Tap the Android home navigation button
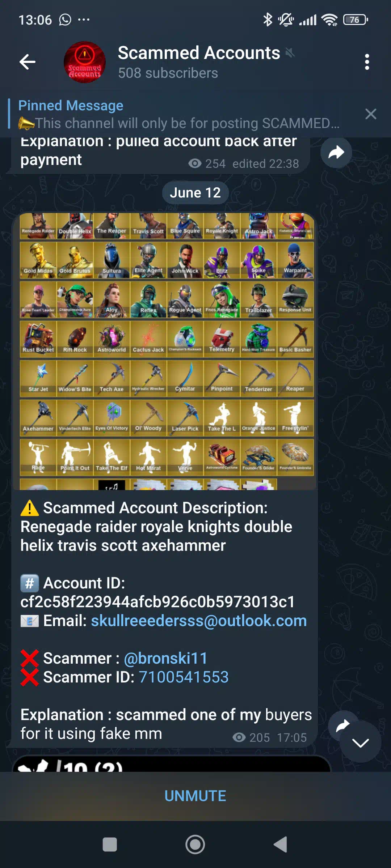Image resolution: width=391 pixels, height=868 pixels. (x=195, y=844)
